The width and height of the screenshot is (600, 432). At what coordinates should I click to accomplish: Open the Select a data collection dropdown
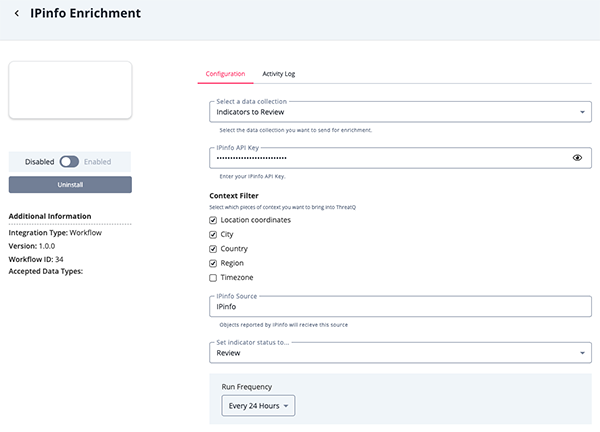tap(400, 112)
